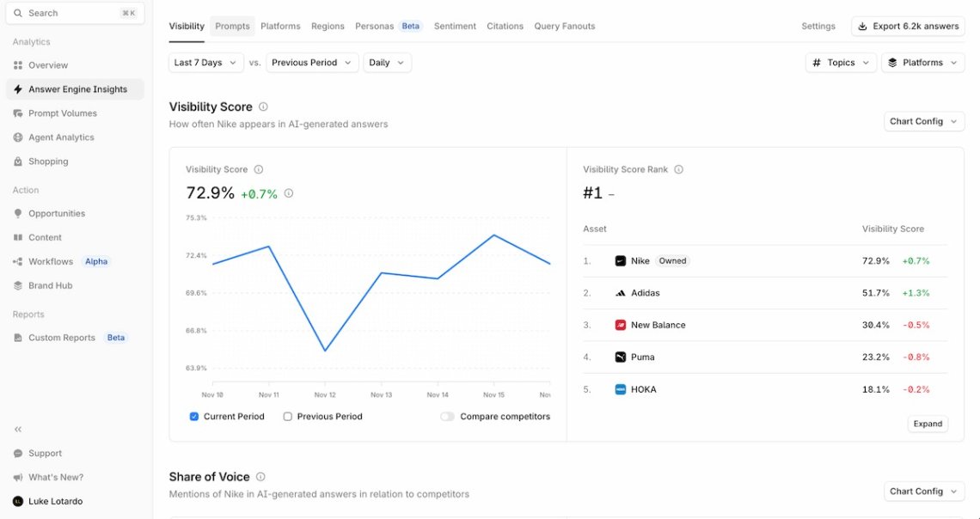The width and height of the screenshot is (980, 519).
Task: Check the Previous Period checkbox
Action: point(287,417)
